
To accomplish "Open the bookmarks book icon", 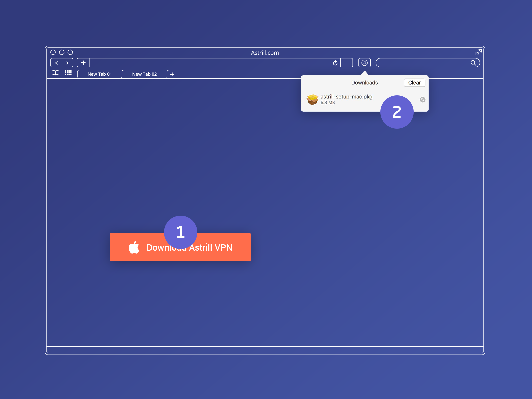I will [x=55, y=73].
